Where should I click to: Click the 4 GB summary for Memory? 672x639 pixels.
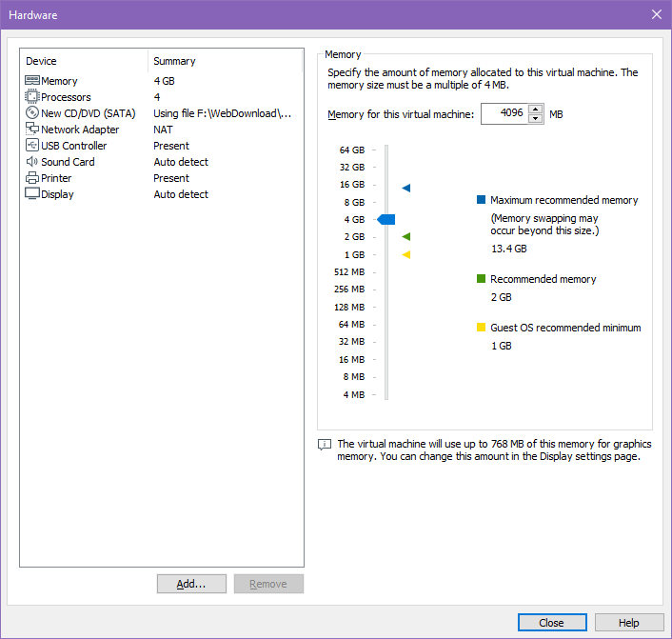click(x=164, y=81)
